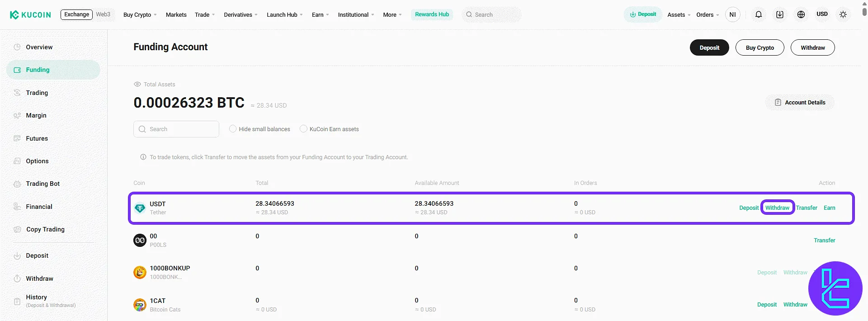This screenshot has height=321, width=868.
Task: Click the Overview sidebar icon
Action: [x=17, y=47]
